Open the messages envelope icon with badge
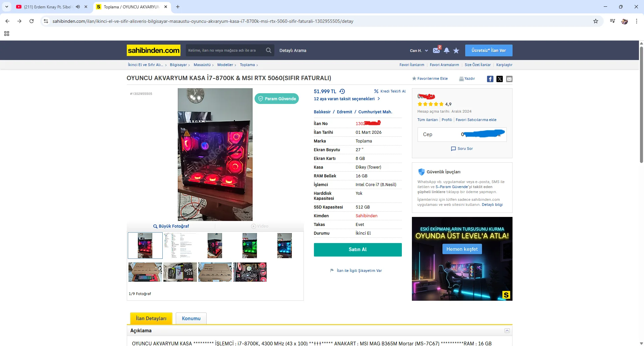644x346 pixels. [437, 50]
